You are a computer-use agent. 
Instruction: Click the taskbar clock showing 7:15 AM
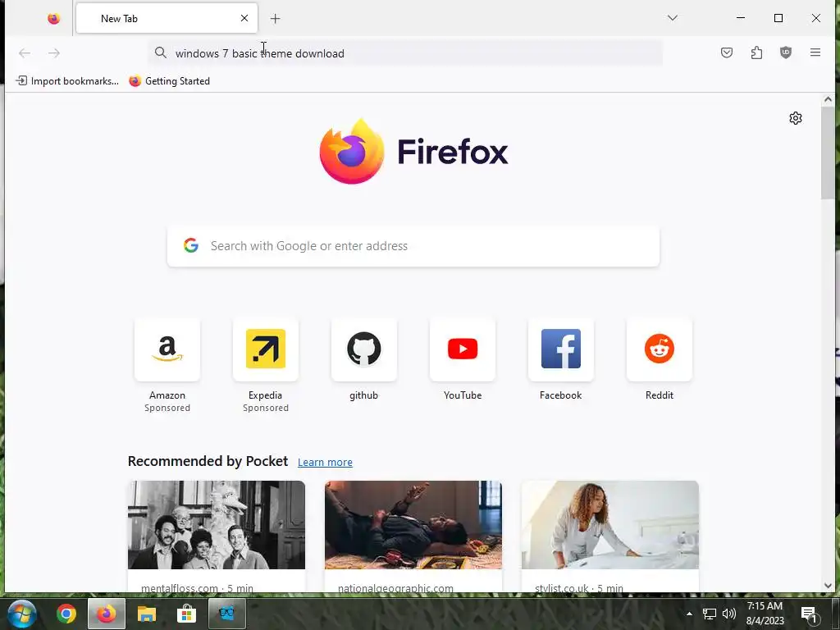[x=765, y=614]
